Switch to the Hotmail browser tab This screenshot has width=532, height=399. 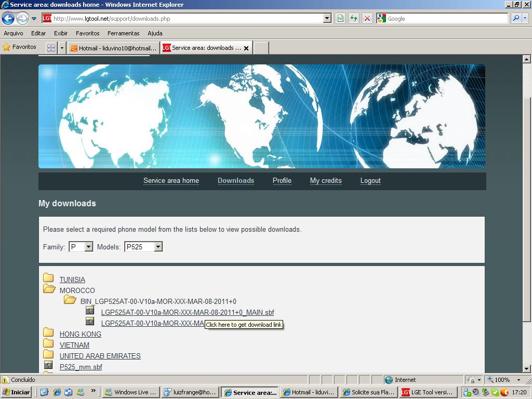(114, 48)
